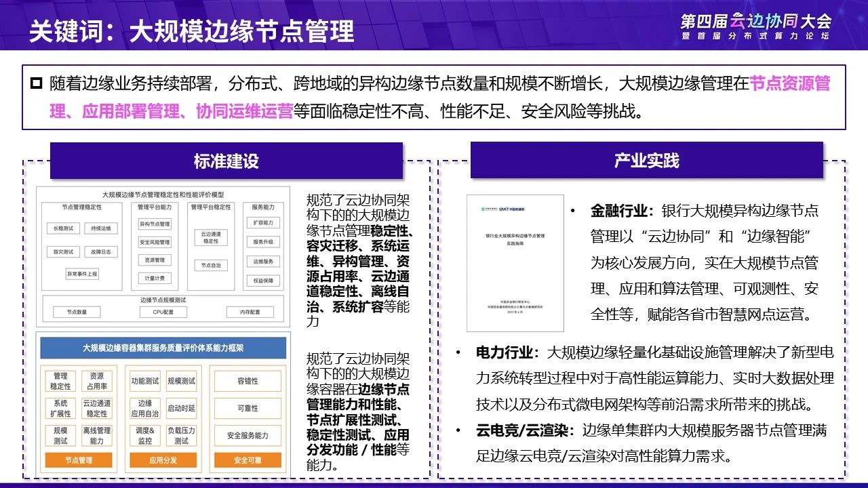
Task: Click the 调度&监控 box
Action: (x=145, y=435)
